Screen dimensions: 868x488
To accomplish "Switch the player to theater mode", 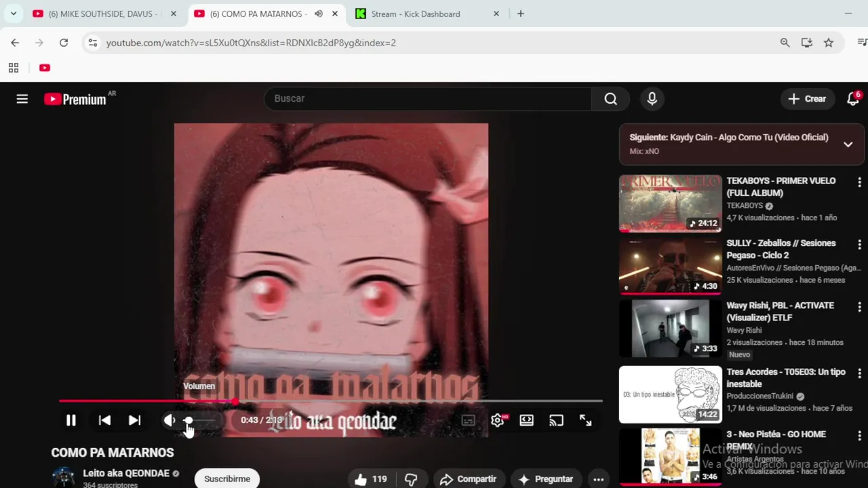I will click(527, 420).
